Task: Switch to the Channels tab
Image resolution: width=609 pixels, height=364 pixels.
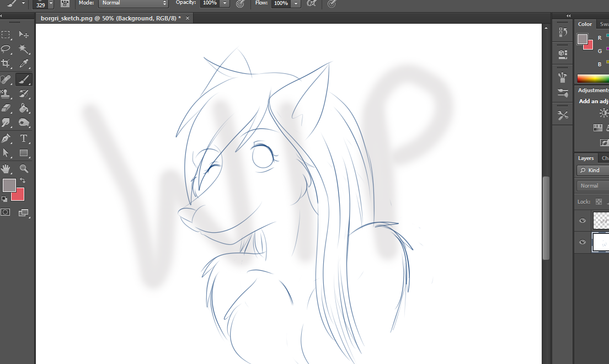Action: 605,158
